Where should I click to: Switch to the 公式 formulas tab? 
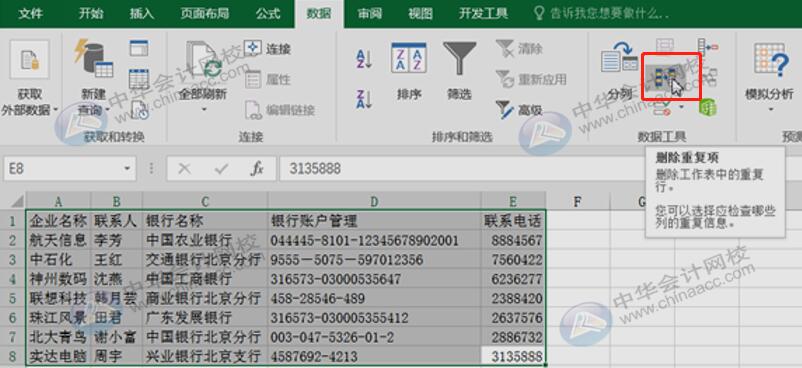click(269, 14)
